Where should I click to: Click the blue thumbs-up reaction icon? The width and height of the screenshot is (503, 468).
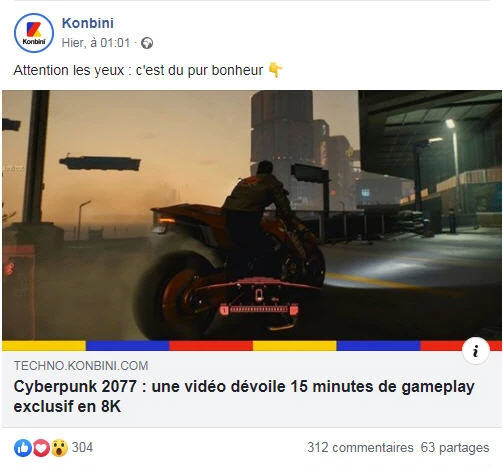click(x=23, y=448)
